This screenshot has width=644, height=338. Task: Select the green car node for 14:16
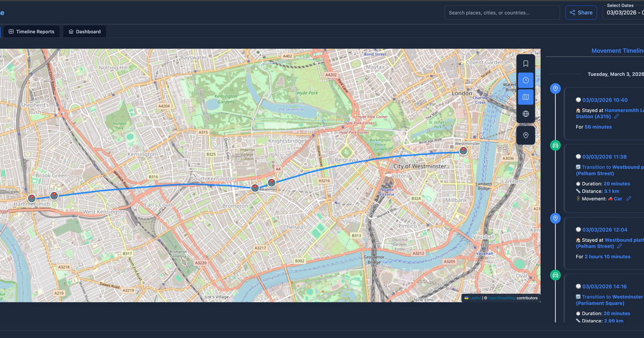click(555, 275)
